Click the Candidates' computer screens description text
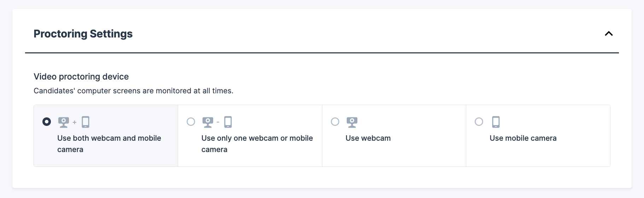Viewport: 644px width, 198px height. tap(133, 91)
